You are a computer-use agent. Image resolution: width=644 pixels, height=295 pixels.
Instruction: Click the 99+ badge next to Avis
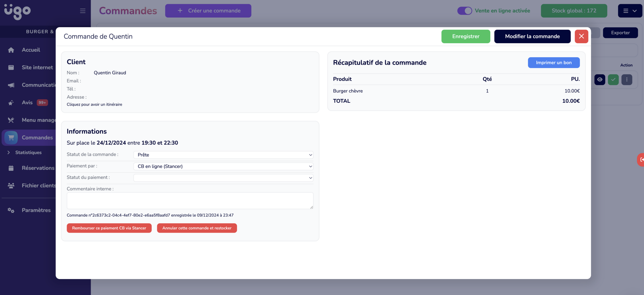(x=42, y=103)
